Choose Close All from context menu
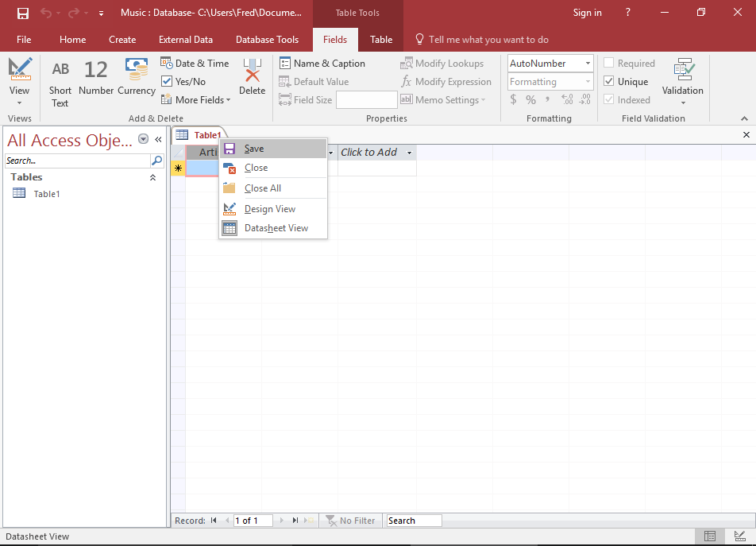Screen dimensions: 756x546 tap(273, 188)
